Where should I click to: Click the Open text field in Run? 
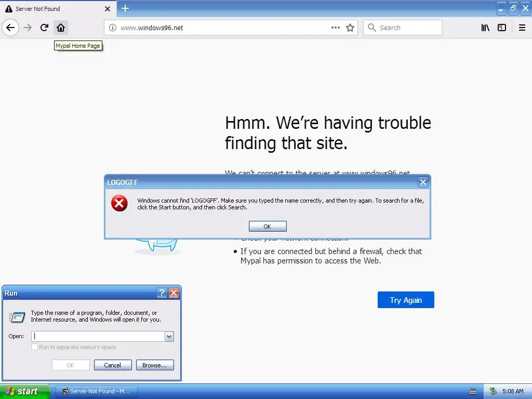pos(98,336)
